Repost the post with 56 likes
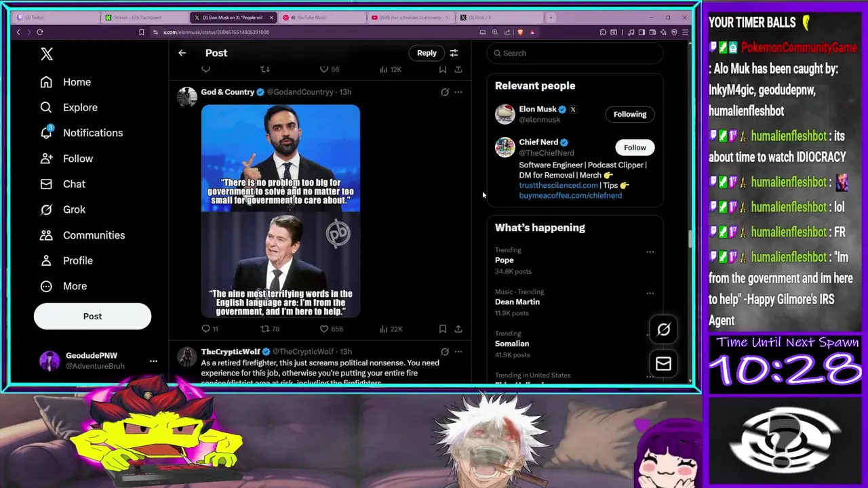Screen dimensions: 868x488 pos(265,69)
